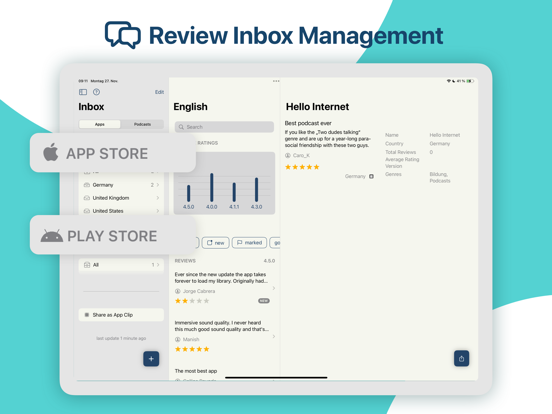
Task: Expand the United States row chevron
Action: point(158,211)
